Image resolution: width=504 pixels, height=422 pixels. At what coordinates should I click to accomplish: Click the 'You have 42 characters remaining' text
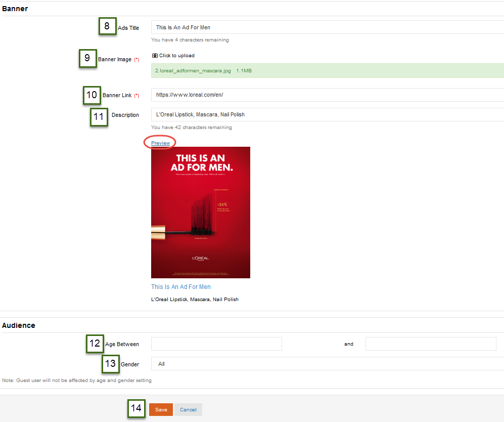coord(192,128)
